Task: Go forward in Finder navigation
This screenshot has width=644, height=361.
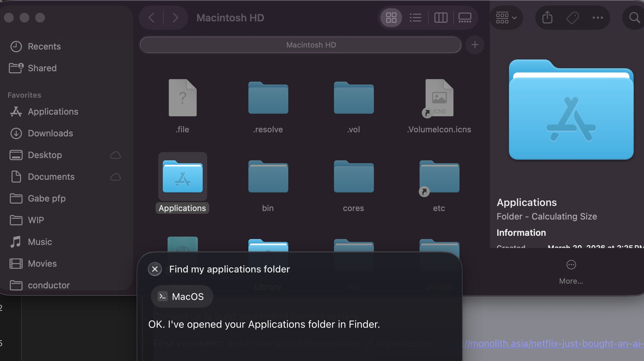Action: tap(175, 18)
